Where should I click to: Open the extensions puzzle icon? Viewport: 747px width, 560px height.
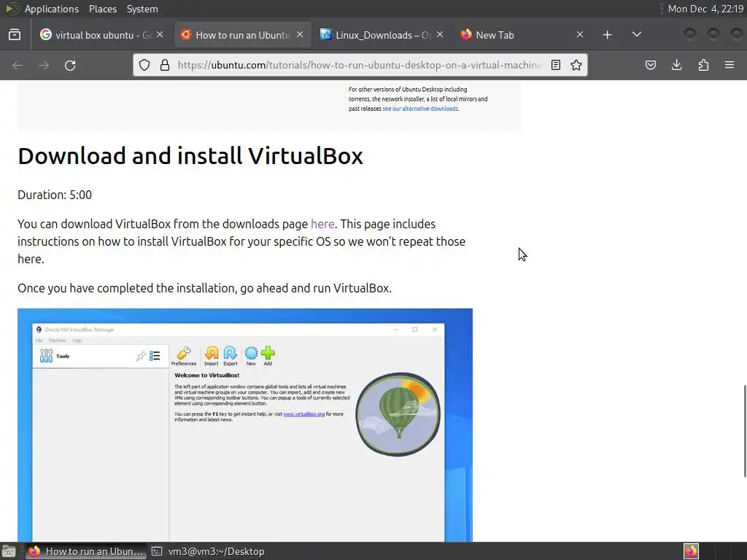703,65
